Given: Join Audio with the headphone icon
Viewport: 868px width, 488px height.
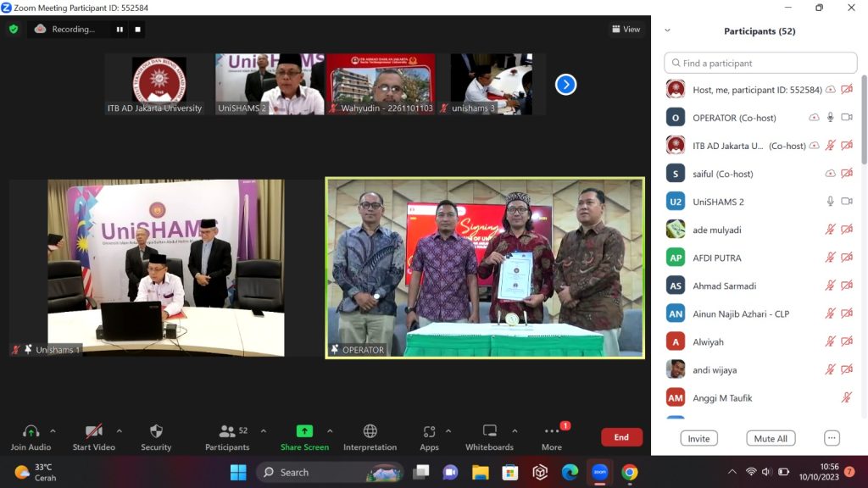Looking at the screenshot, I should [31, 437].
